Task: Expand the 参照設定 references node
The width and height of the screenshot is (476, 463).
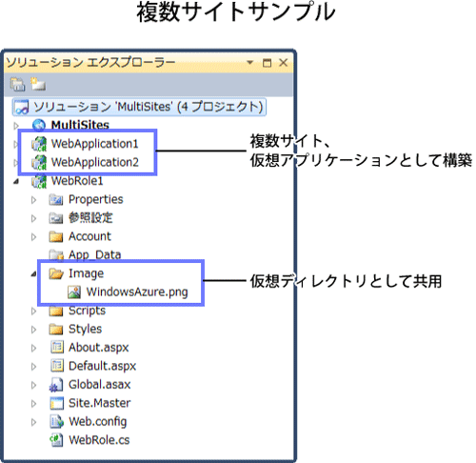Action: [x=33, y=218]
